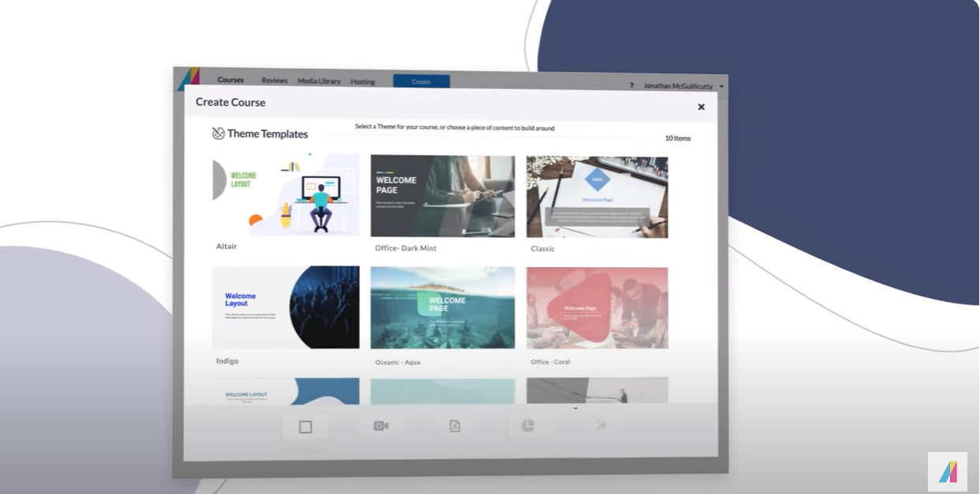
Task: Pick the light teal theme in bottom row
Action: click(x=442, y=391)
